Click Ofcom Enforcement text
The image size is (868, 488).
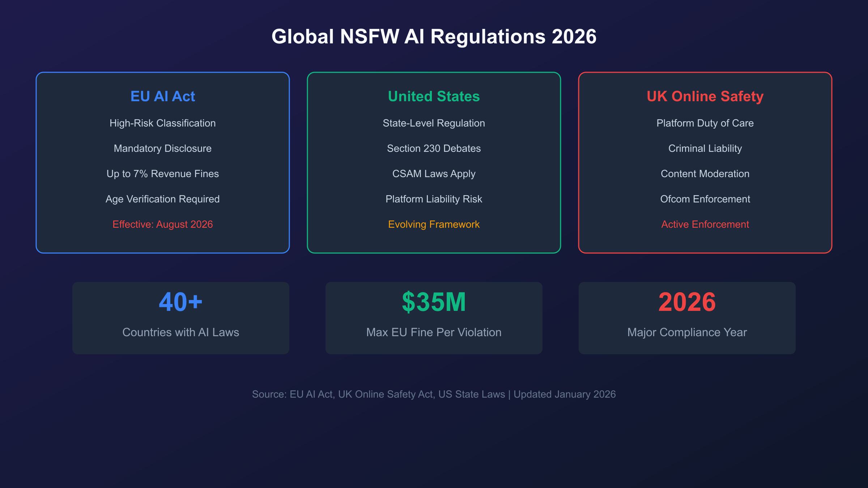coord(705,199)
